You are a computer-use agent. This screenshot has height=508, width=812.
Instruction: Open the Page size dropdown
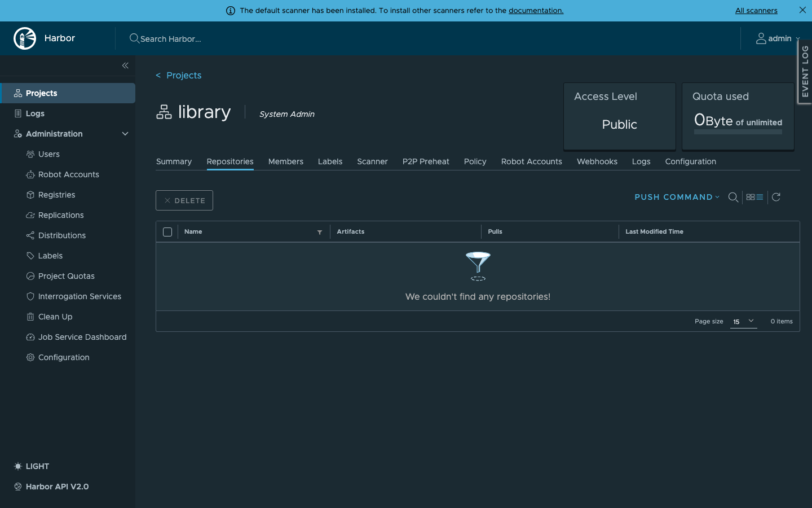click(x=744, y=321)
